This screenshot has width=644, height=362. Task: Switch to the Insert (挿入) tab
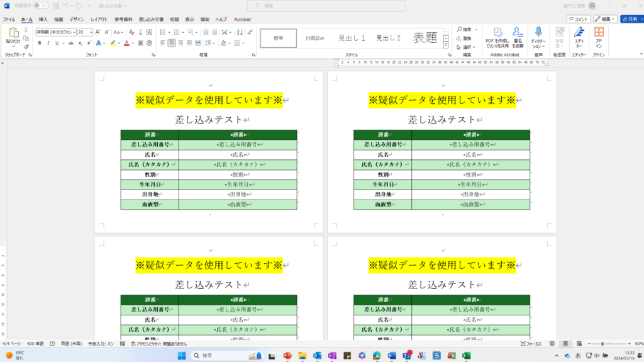[43, 20]
